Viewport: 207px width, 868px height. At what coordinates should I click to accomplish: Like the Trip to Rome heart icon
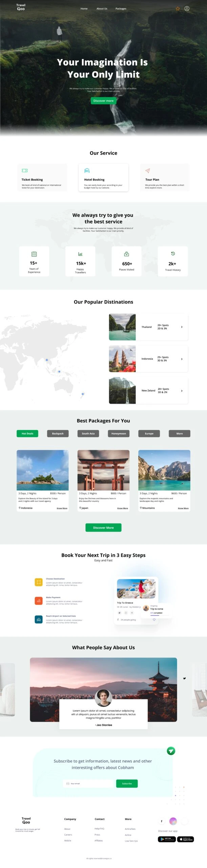pyautogui.click(x=154, y=619)
